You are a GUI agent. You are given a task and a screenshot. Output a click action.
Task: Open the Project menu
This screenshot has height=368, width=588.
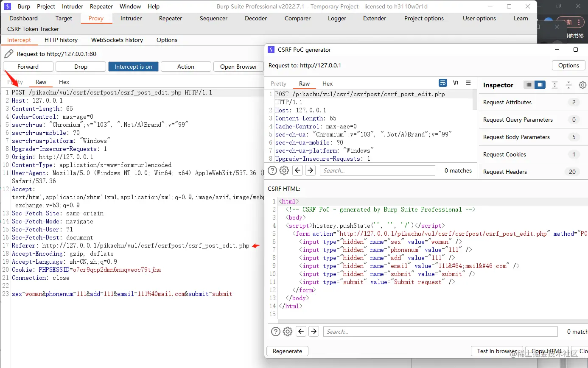coord(46,6)
